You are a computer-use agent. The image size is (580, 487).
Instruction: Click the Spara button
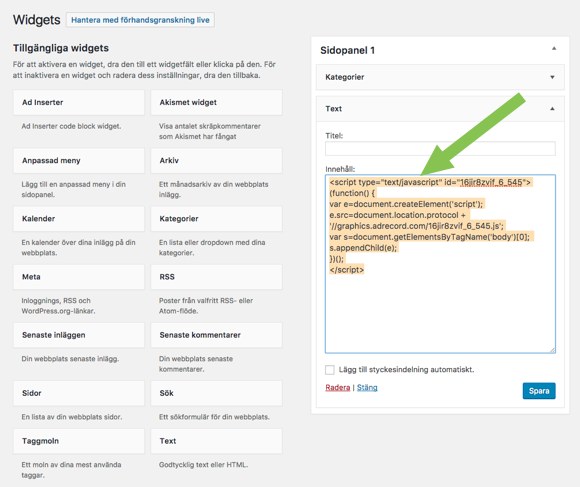coord(539,391)
